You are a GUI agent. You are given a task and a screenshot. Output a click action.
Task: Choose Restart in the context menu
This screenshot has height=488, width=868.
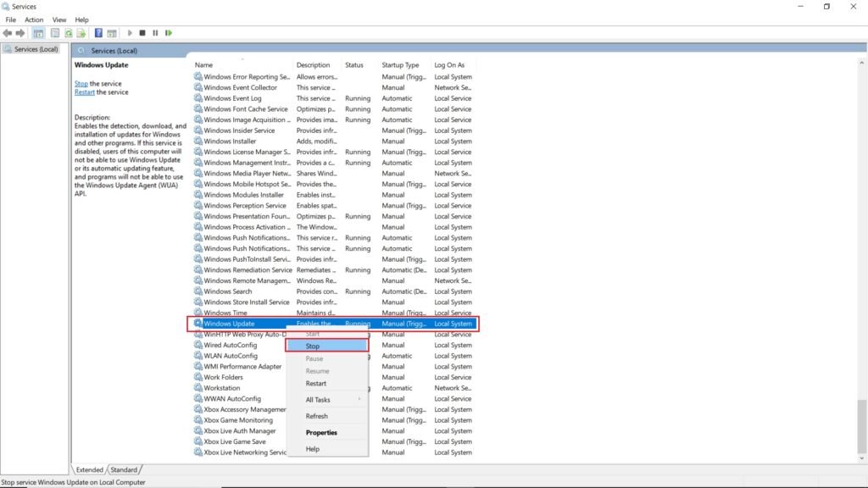(x=327, y=384)
